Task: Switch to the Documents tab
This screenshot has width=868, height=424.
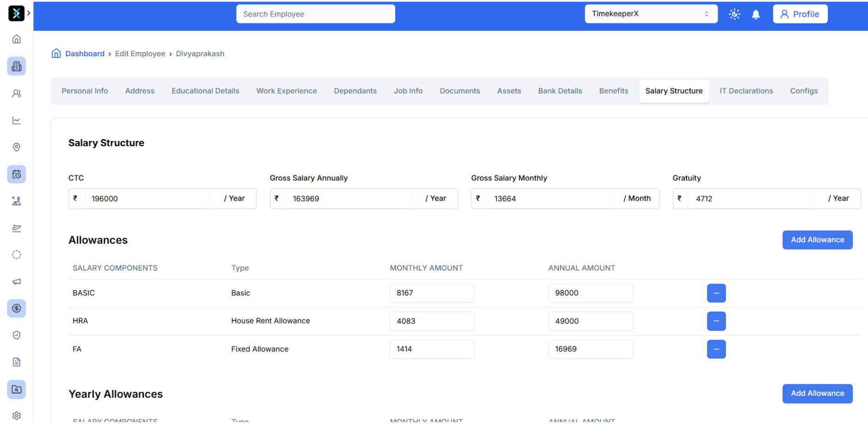Action: click(460, 91)
